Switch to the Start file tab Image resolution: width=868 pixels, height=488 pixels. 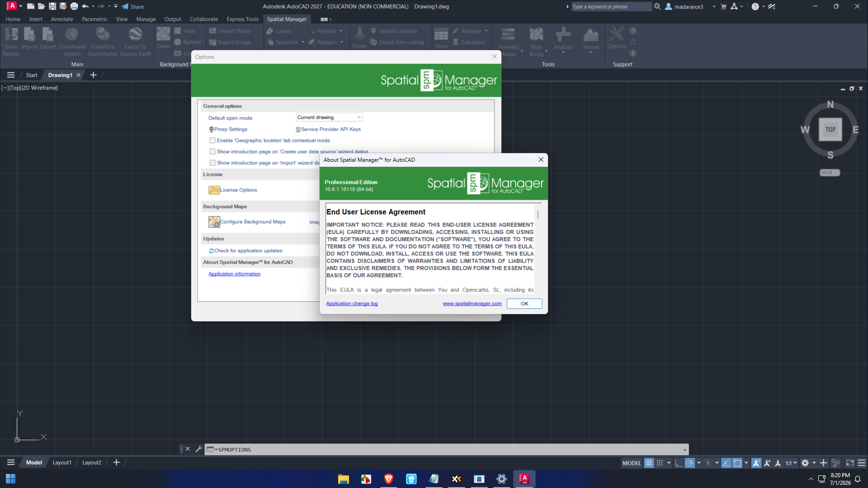click(x=32, y=75)
